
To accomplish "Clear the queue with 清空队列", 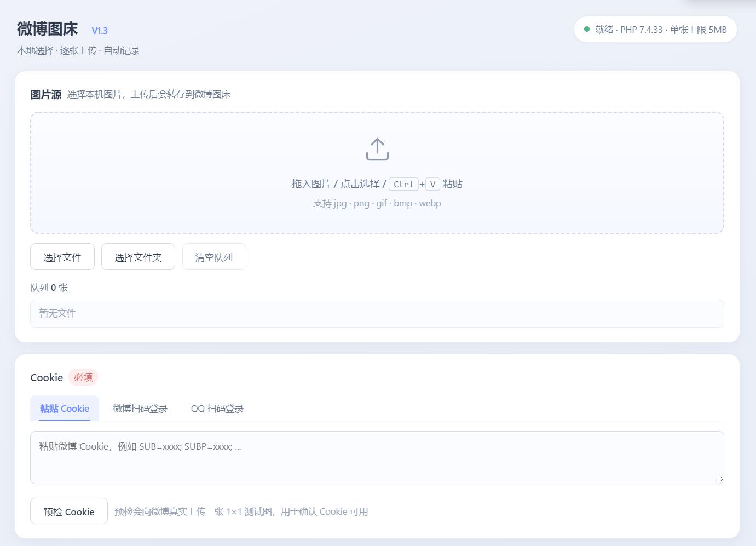I will [214, 257].
